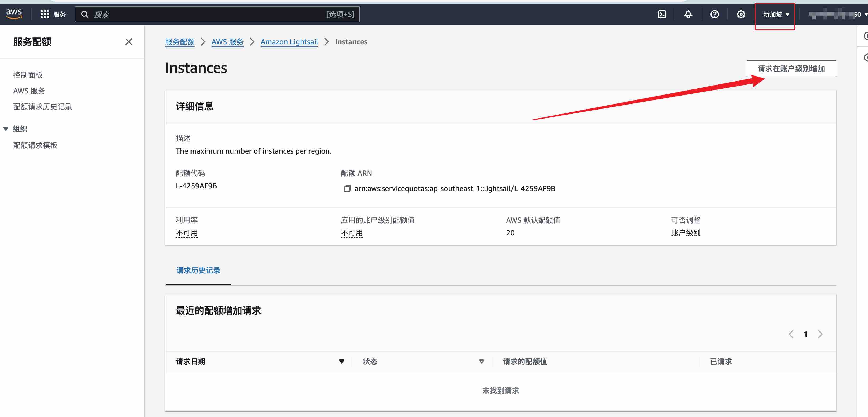Click the AWS logo home icon
Viewport: 868px width, 417px height.
tap(14, 14)
